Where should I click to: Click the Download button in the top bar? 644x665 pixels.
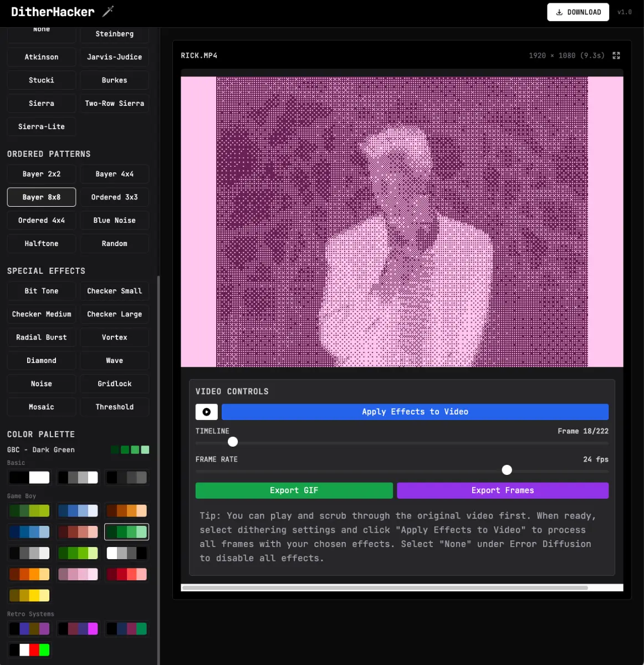pos(578,12)
